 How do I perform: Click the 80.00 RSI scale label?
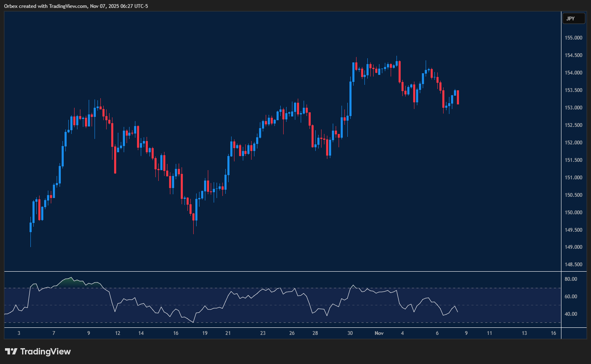571,279
